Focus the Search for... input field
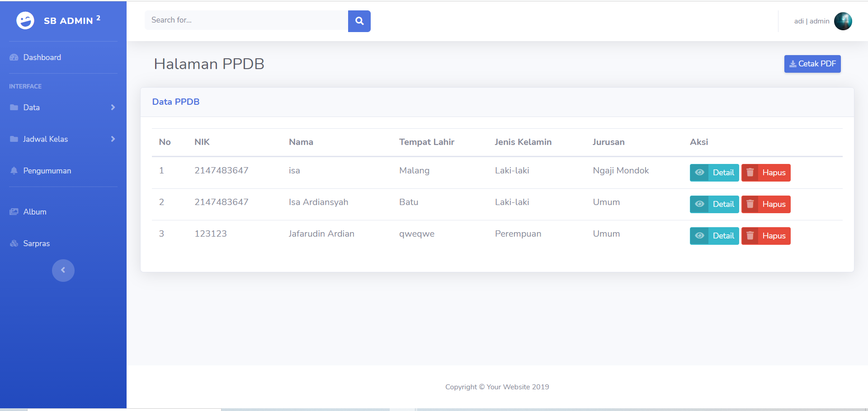 [x=246, y=20]
